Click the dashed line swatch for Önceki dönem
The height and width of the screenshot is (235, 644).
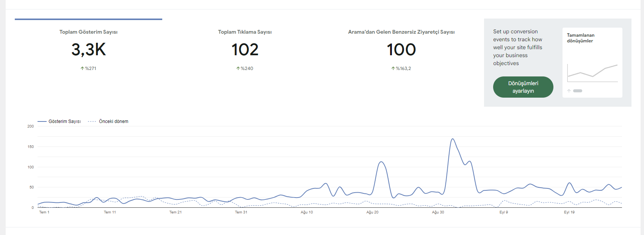tap(92, 121)
